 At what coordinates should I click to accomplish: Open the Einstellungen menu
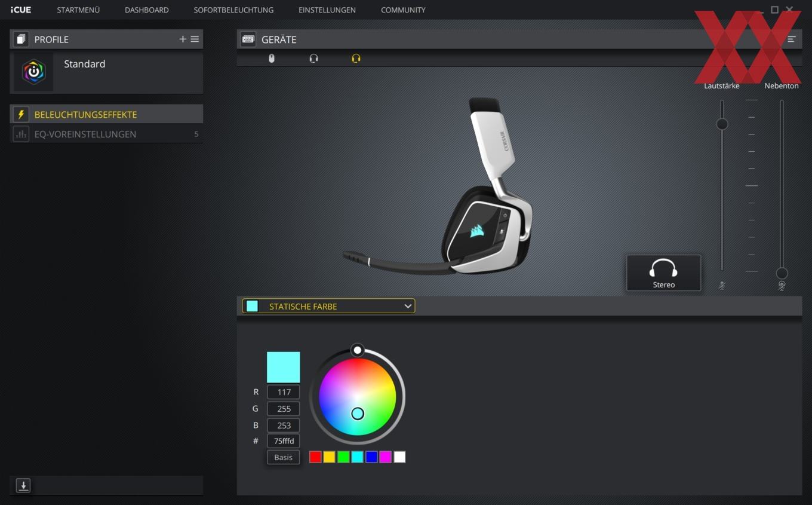[327, 10]
